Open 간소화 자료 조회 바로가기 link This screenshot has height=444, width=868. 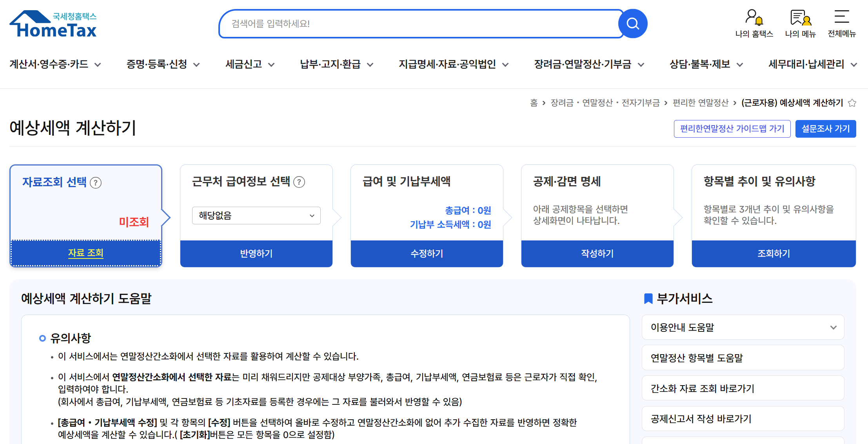tap(742, 388)
